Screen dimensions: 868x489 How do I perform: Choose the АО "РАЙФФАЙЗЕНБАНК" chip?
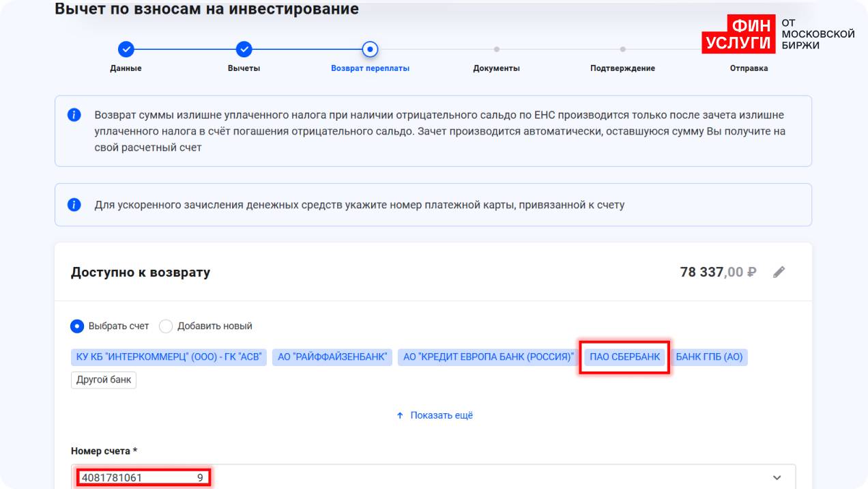[x=332, y=357]
